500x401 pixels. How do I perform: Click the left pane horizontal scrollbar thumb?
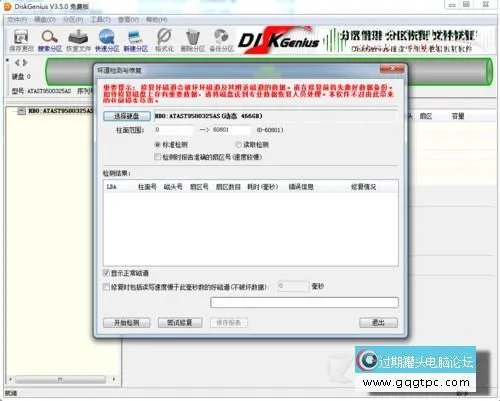(x=60, y=379)
